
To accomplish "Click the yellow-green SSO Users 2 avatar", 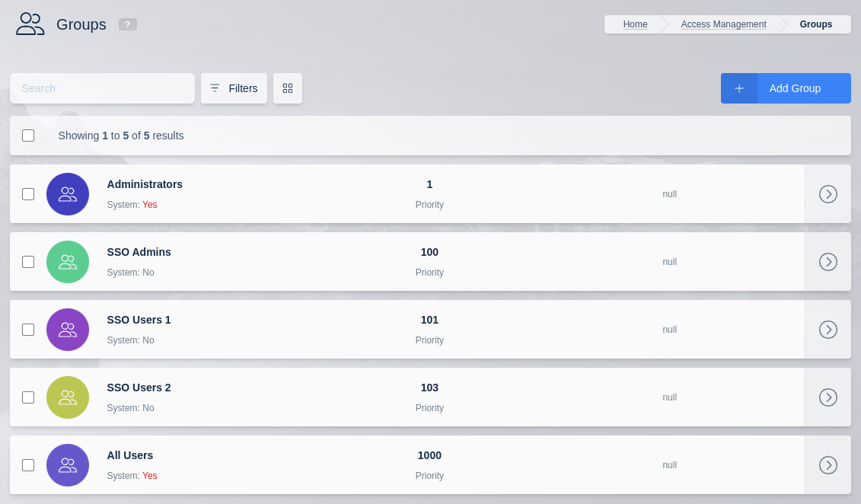I will click(68, 397).
